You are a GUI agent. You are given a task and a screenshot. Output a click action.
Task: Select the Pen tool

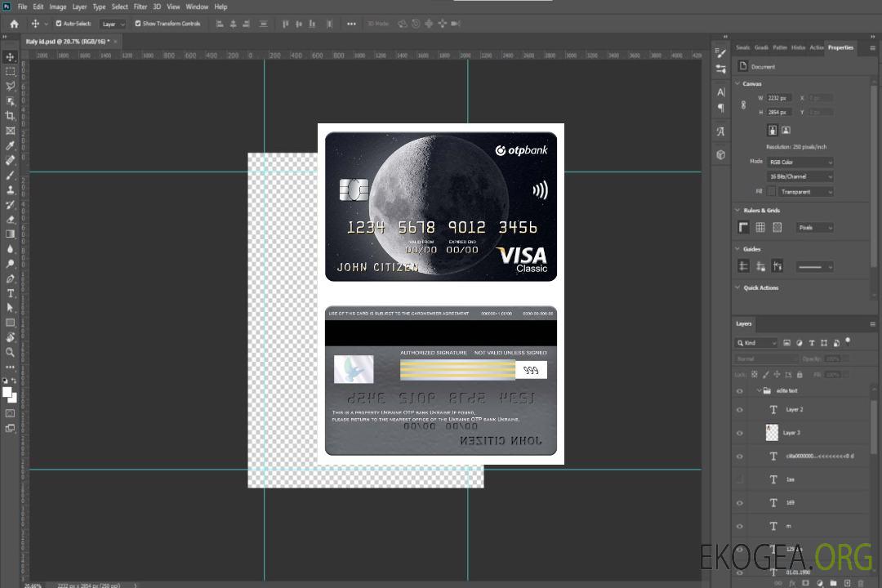tap(10, 278)
